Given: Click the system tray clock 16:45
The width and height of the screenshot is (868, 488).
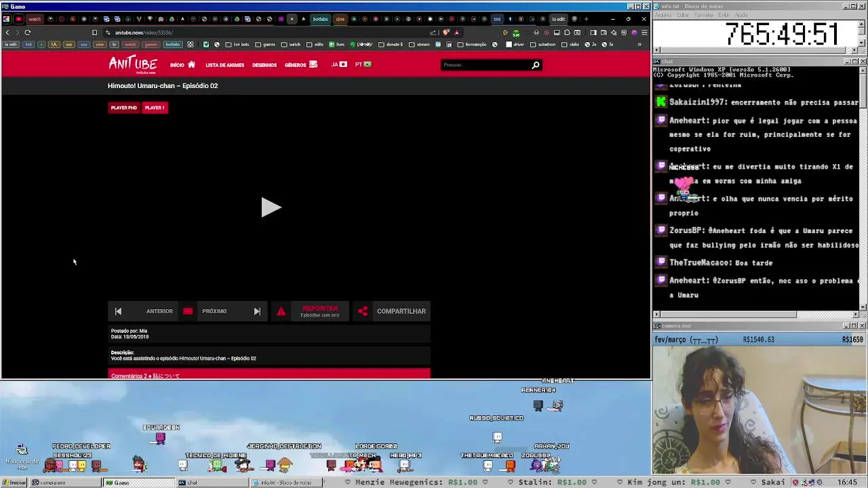Looking at the screenshot, I should [x=846, y=483].
